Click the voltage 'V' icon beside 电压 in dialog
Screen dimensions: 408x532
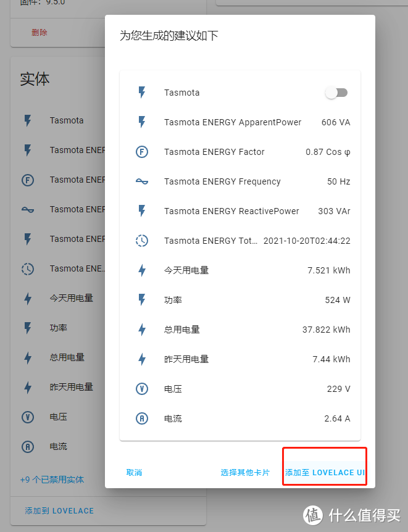(x=142, y=389)
